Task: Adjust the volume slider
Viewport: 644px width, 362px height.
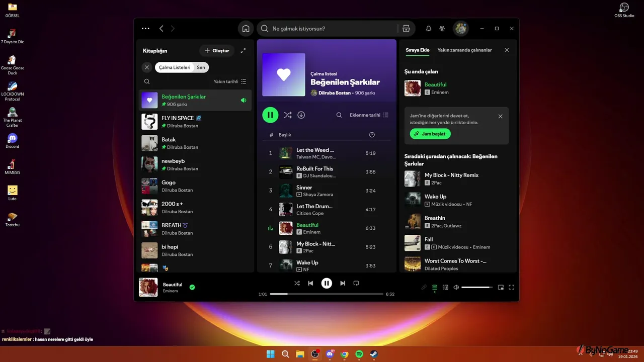Action: click(477, 287)
